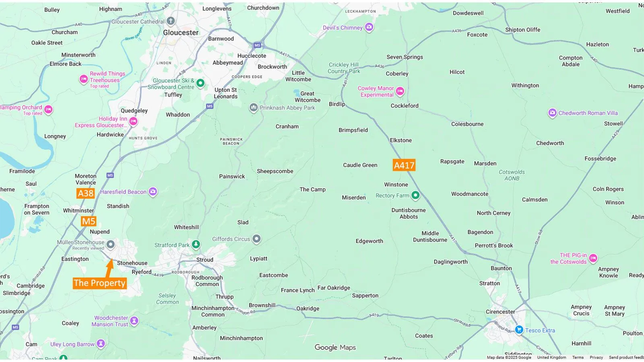Image resolution: width=644 pixels, height=362 pixels.
Task: Click the Müller Stonehouse grey location pin
Action: tap(110, 245)
